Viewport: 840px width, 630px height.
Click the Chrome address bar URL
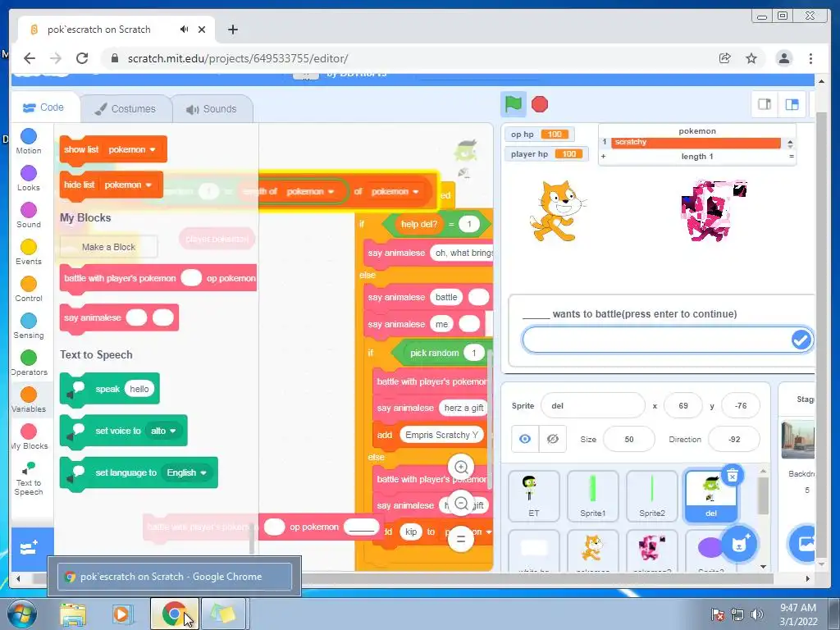pyautogui.click(x=238, y=58)
